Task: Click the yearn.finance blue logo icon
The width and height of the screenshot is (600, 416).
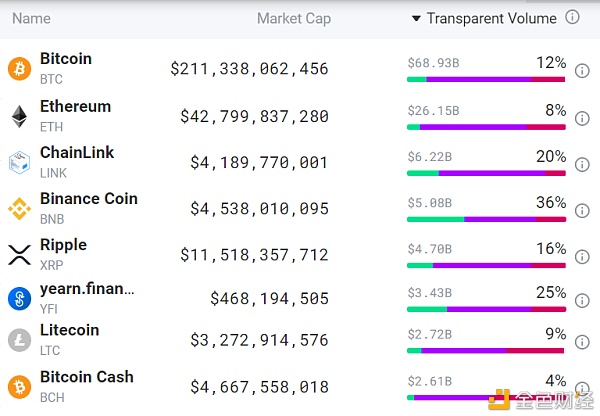Action: point(20,299)
